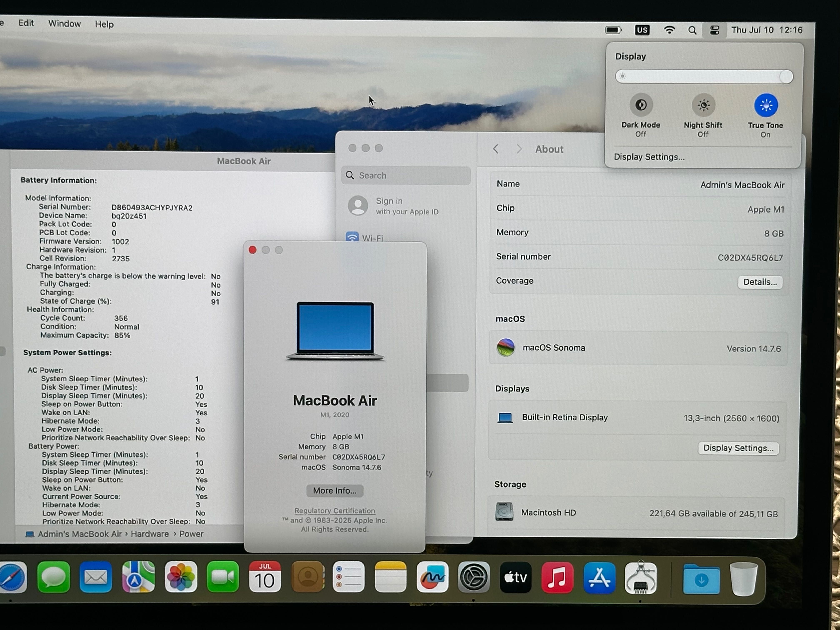
Task: Open Wi-Fi status menu bar icon
Action: click(669, 30)
